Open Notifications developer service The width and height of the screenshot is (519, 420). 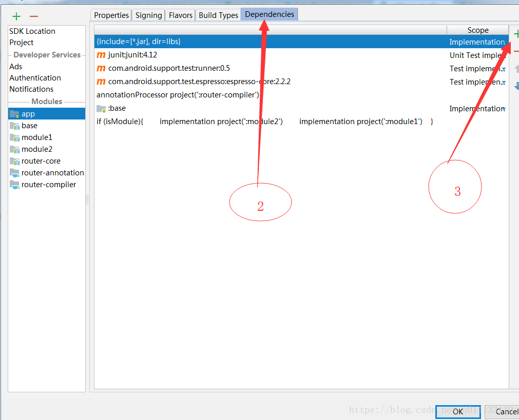[x=31, y=89]
